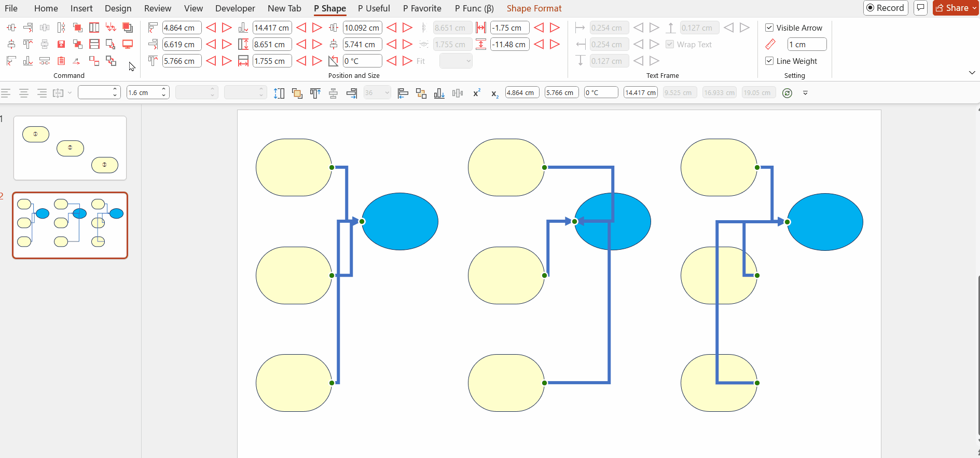The width and height of the screenshot is (980, 458).
Task: Collapse the ribbon using the chevron arrow
Action: tap(972, 73)
